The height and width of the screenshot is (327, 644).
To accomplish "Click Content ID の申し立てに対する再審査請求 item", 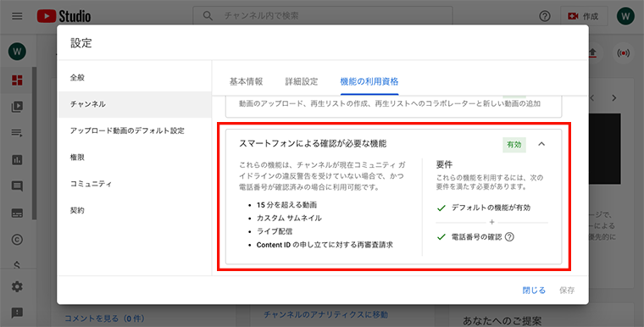I will tap(325, 245).
